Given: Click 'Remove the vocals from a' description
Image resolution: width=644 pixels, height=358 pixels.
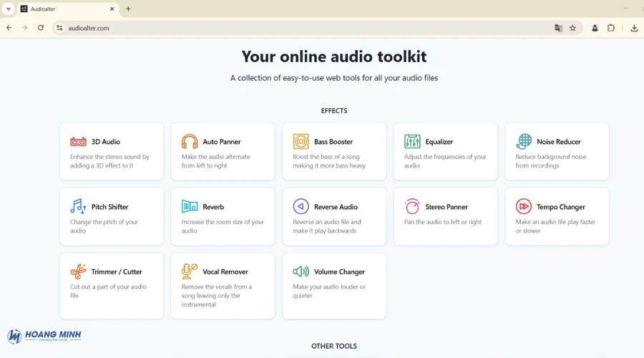Looking at the screenshot, I should click(x=216, y=287).
